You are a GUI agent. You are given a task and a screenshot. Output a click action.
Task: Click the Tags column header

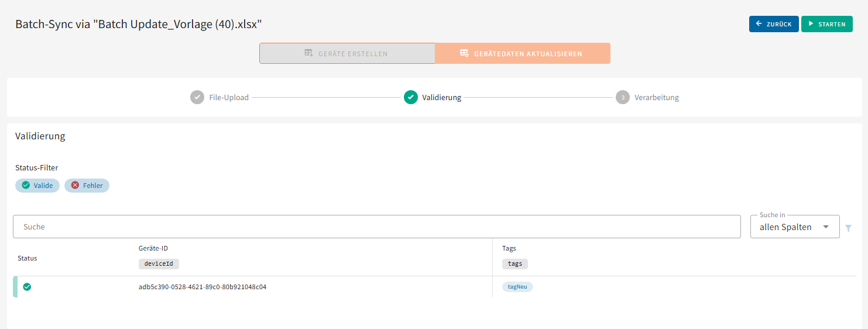coord(509,248)
